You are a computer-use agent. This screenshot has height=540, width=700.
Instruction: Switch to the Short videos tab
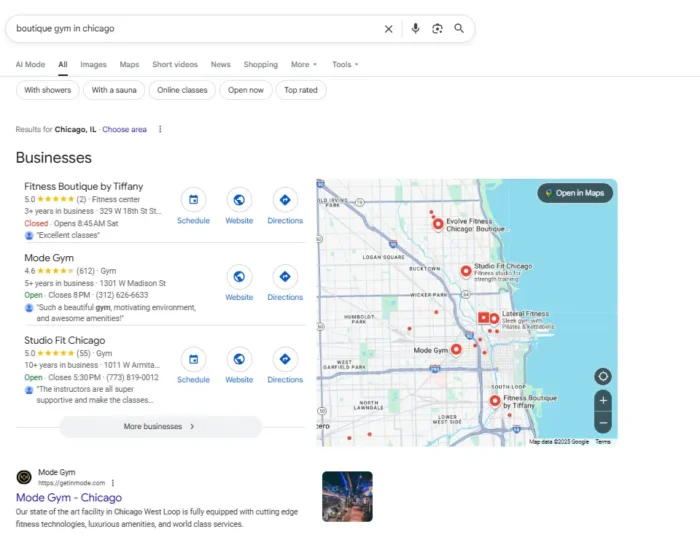pyautogui.click(x=175, y=65)
